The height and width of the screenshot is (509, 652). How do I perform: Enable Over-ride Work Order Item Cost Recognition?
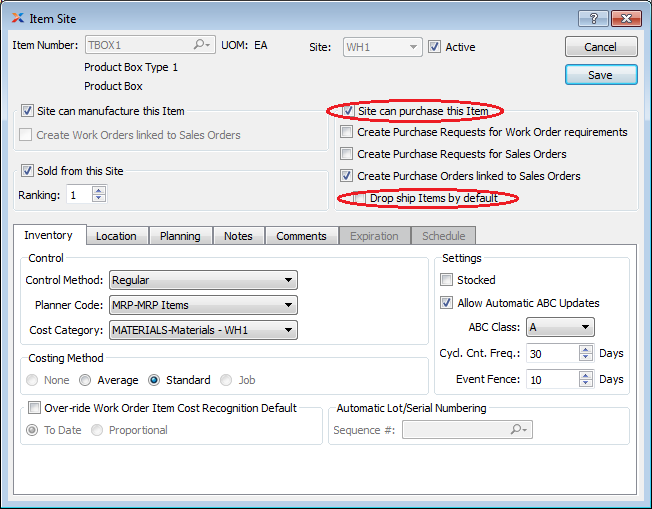point(35,407)
